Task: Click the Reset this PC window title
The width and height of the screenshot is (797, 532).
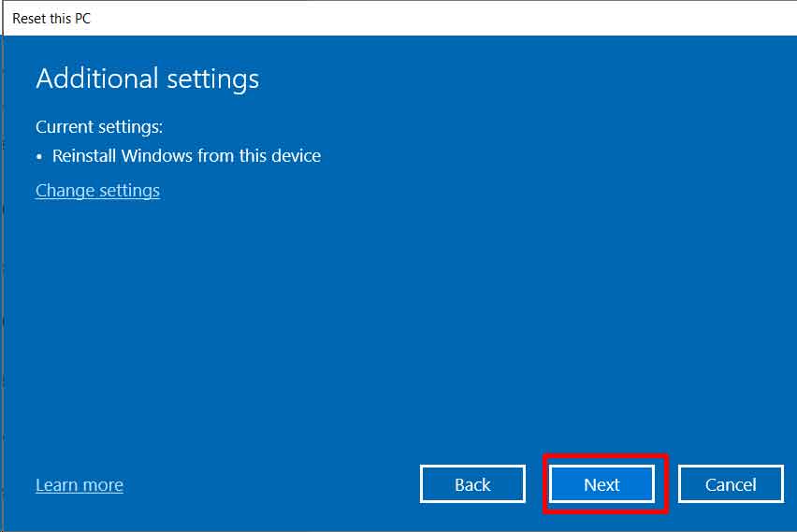Action: [x=51, y=19]
